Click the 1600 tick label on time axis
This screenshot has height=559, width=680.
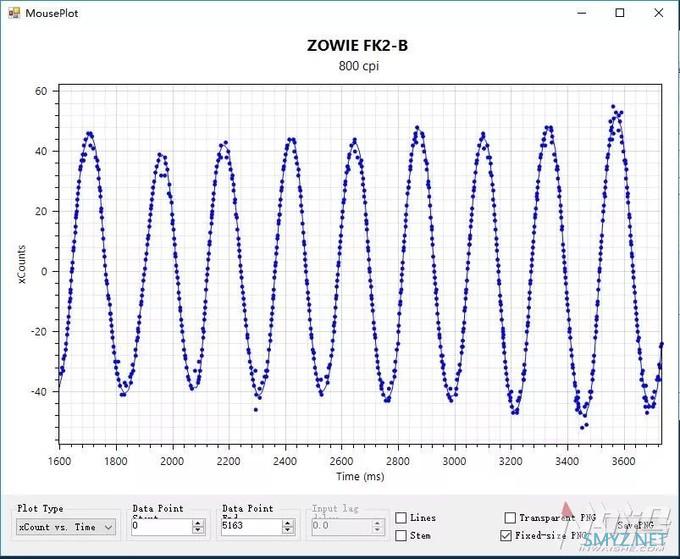(59, 461)
